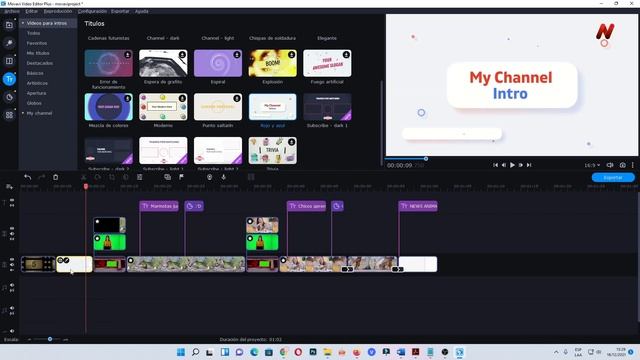Play the preview video
Viewport: 640px width, 360px height.
click(x=512, y=165)
